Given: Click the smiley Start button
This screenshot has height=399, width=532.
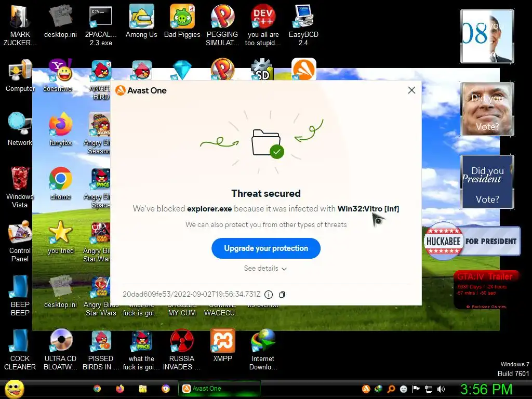Looking at the screenshot, I should tap(14, 389).
